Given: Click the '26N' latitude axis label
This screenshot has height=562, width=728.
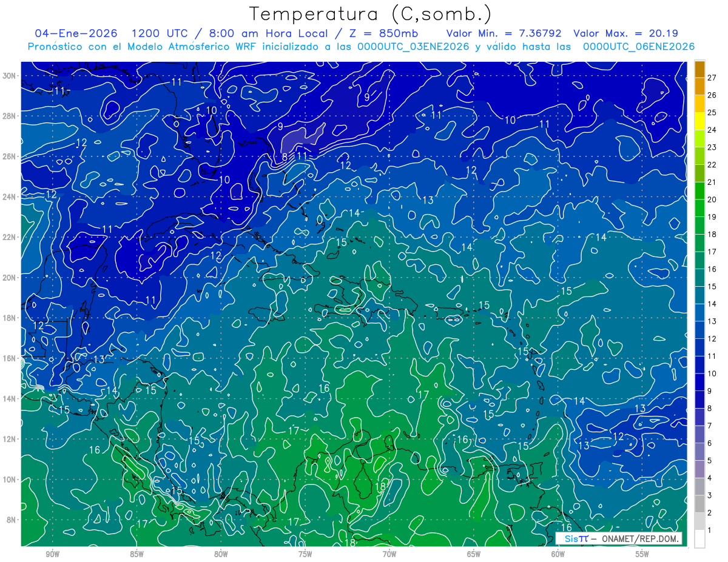Looking at the screenshot, I should coord(10,156).
